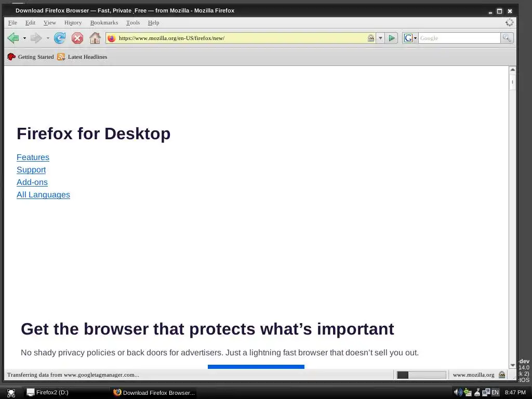This screenshot has height=399, width=532.
Task: Open the Tools menu
Action: pyautogui.click(x=133, y=23)
